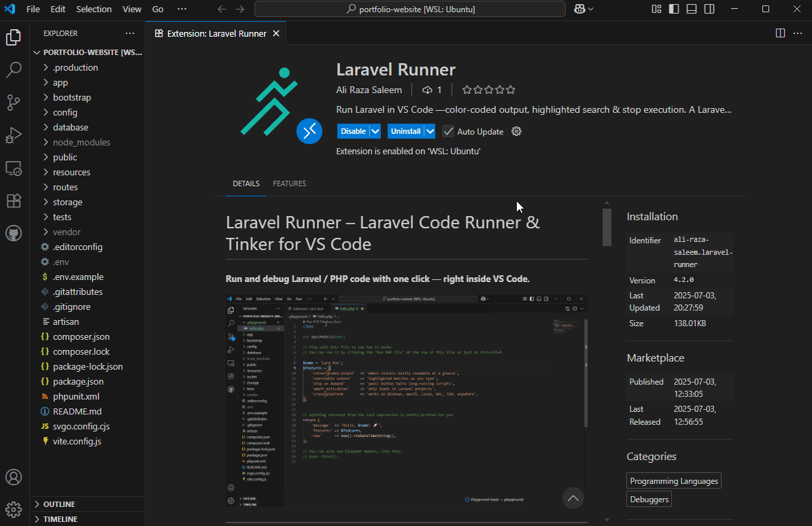
Task: Open the Disable button's dropdown arrow
Action: point(374,131)
